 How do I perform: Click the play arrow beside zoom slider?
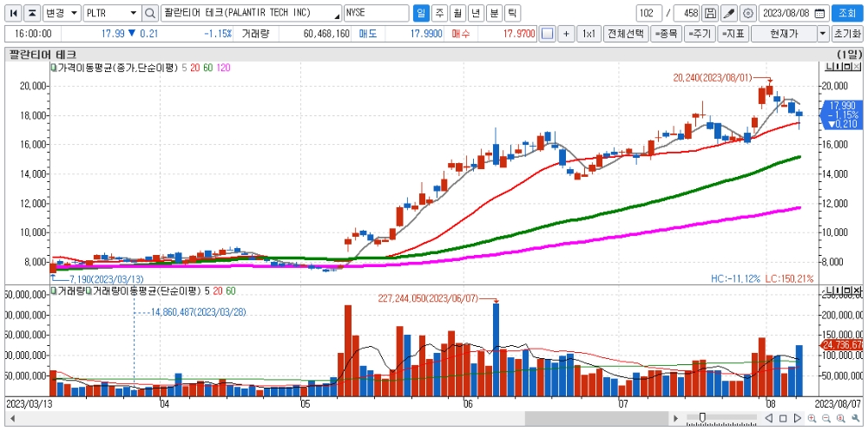coord(674,418)
